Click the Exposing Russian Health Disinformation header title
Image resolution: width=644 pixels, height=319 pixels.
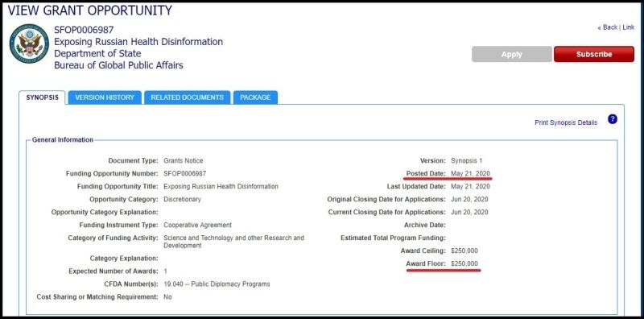pos(138,42)
